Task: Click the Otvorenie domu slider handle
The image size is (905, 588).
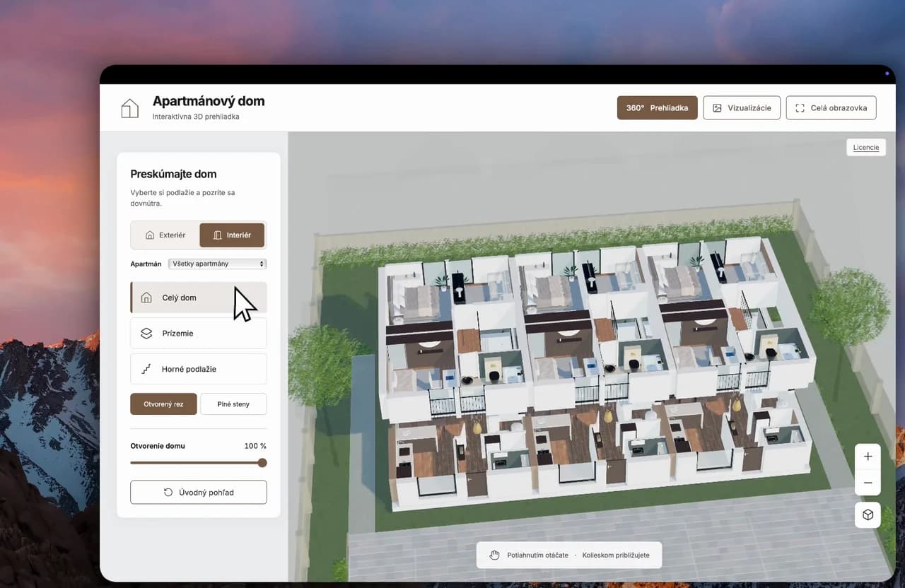Action: [262, 463]
